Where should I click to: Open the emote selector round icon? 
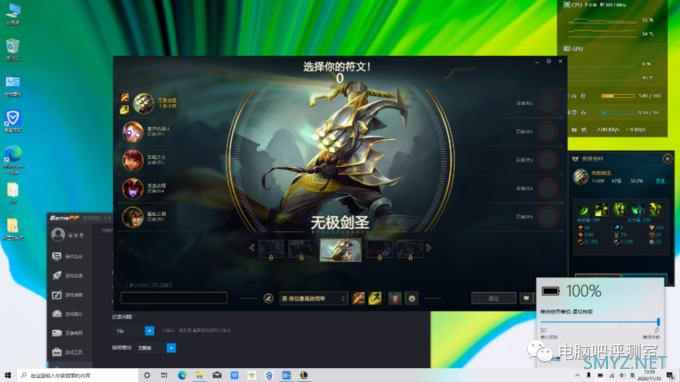(412, 298)
